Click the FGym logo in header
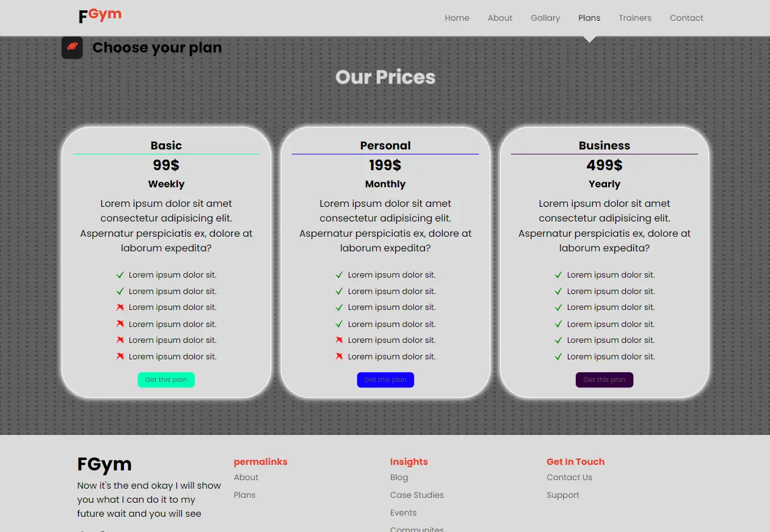 click(x=100, y=16)
